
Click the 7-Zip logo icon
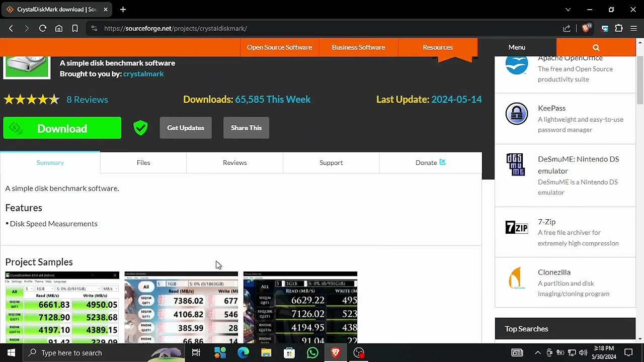coord(517,227)
